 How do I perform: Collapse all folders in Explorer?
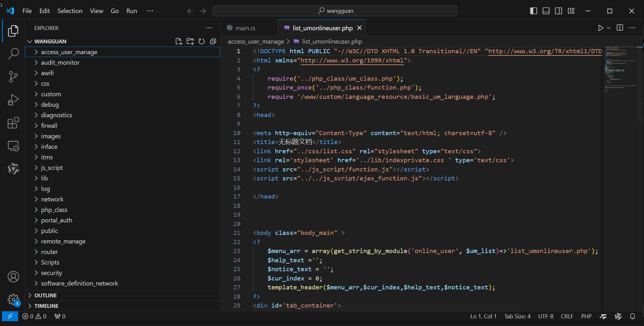[x=213, y=41]
